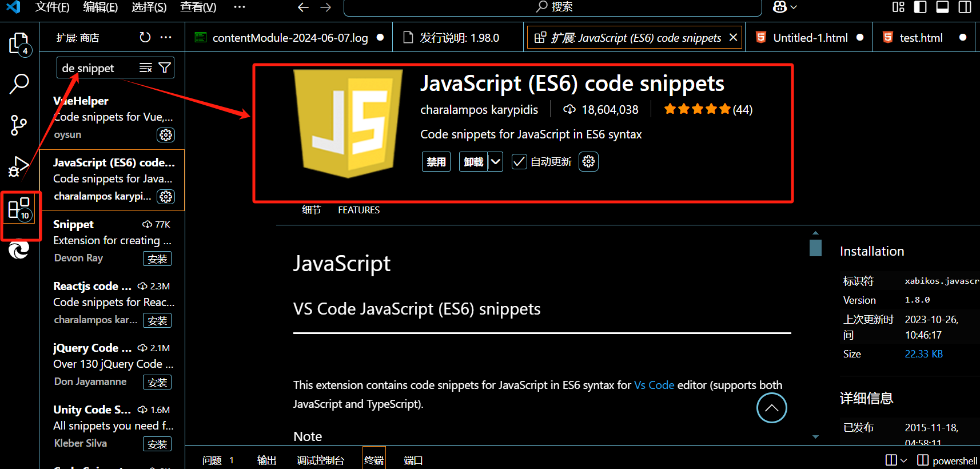Viewport: 980px width, 469px height.
Task: Go forward in navigation history
Action: click(x=326, y=7)
